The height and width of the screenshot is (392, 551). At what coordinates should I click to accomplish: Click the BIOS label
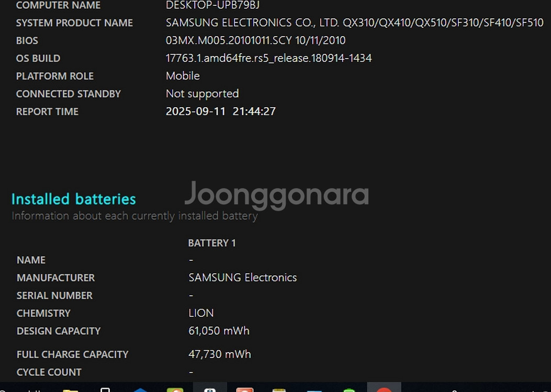[x=27, y=41]
